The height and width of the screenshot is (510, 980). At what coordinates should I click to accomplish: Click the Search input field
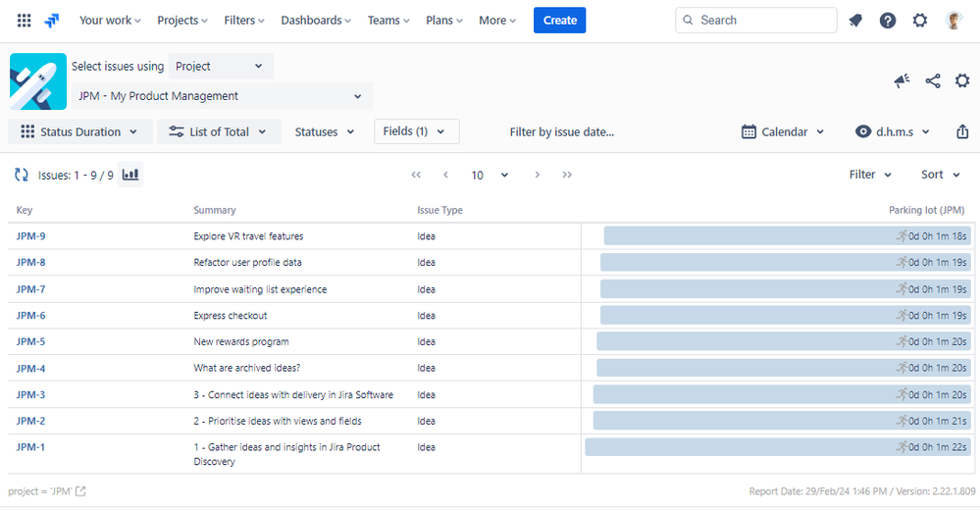click(755, 20)
